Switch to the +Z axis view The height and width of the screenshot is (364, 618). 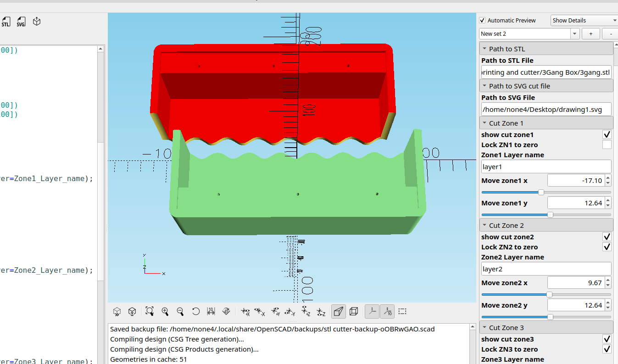pyautogui.click(x=306, y=311)
